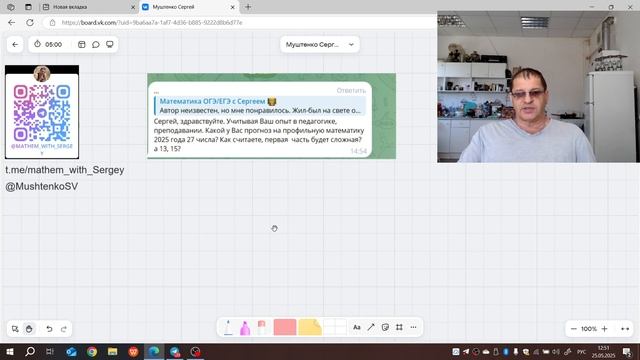The image size is (640, 360).
Task: Open more tools ellipsis menu
Action: [x=413, y=327]
